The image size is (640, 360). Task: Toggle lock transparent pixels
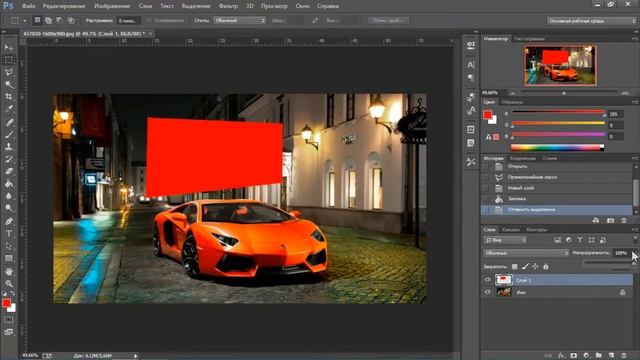coord(515,267)
